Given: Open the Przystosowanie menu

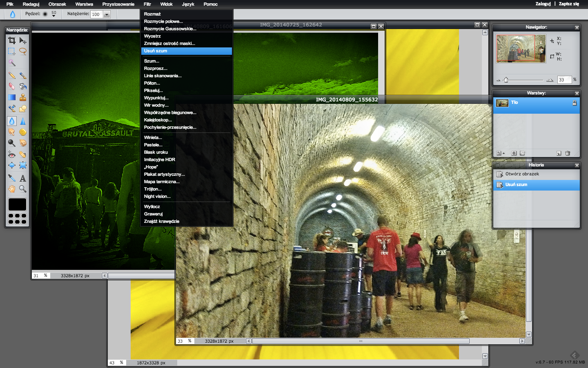Looking at the screenshot, I should point(118,4).
